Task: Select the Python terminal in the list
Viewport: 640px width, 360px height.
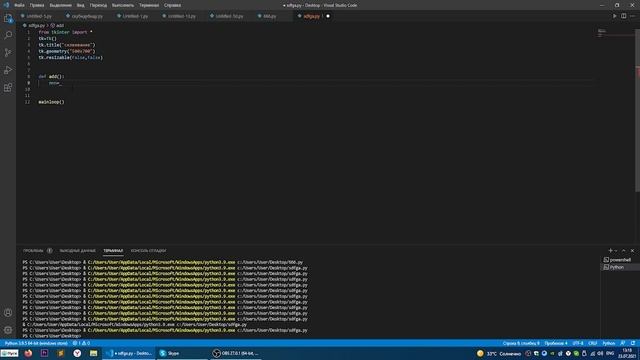Action: 620,267
